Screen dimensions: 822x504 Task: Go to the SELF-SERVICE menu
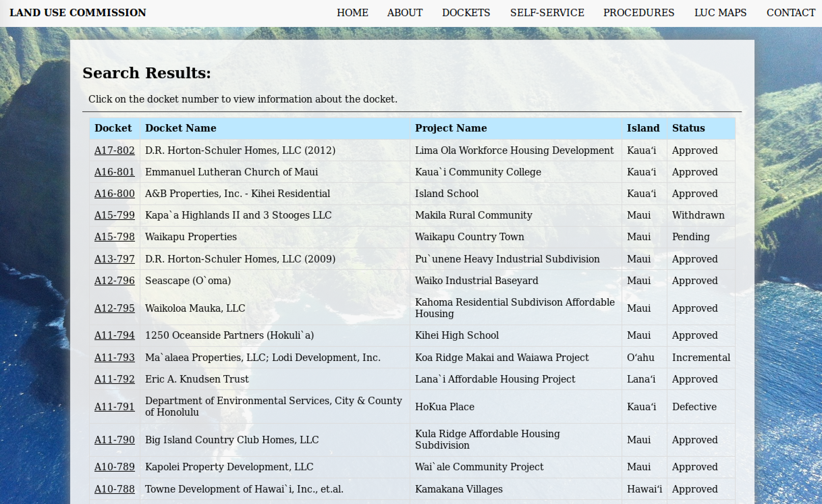coord(547,13)
